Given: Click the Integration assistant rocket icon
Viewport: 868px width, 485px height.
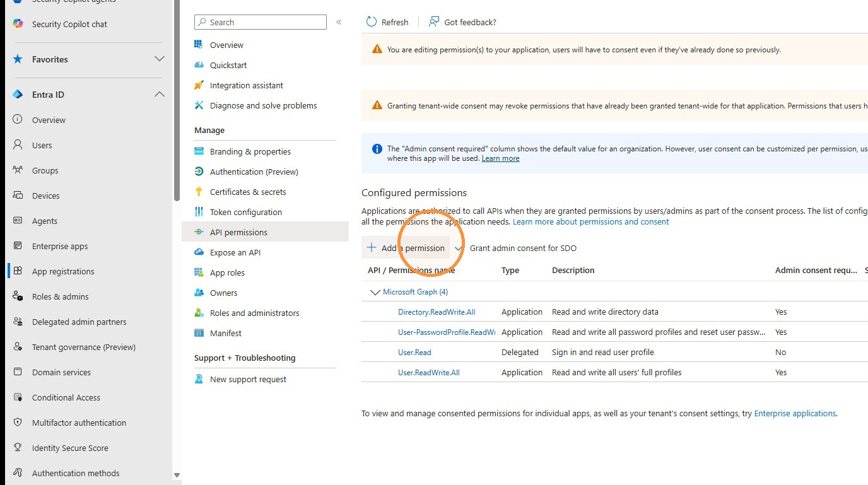Looking at the screenshot, I should coord(199,85).
